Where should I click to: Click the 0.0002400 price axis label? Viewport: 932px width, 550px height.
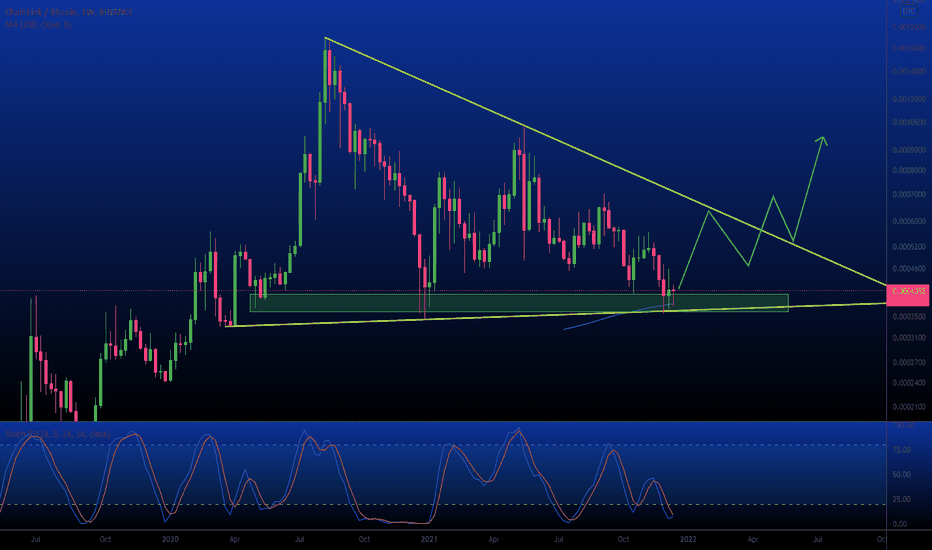tap(909, 383)
